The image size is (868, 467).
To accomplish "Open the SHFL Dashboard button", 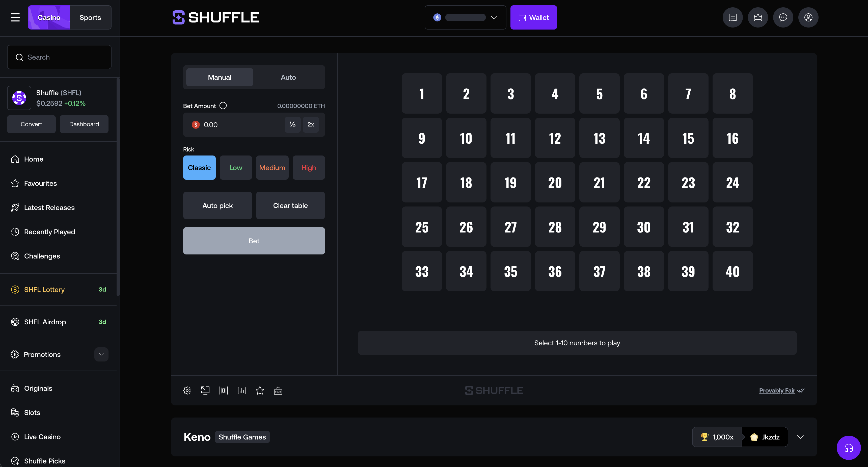I will (84, 124).
